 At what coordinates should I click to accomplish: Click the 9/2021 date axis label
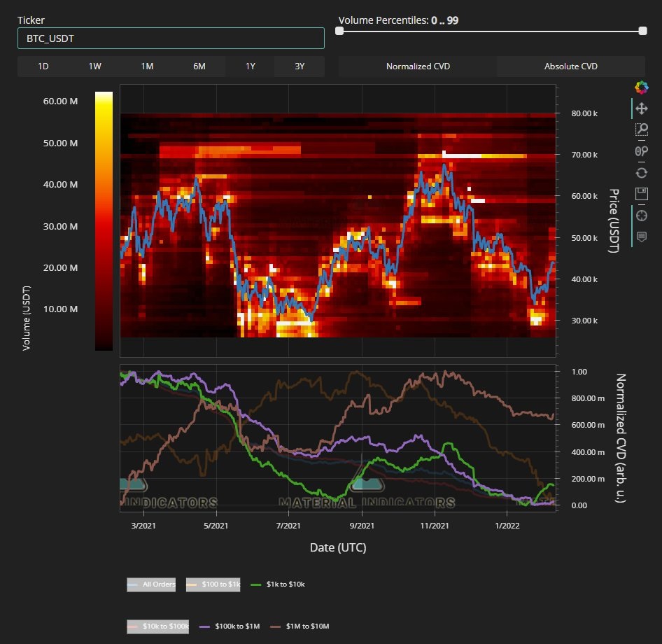point(362,526)
